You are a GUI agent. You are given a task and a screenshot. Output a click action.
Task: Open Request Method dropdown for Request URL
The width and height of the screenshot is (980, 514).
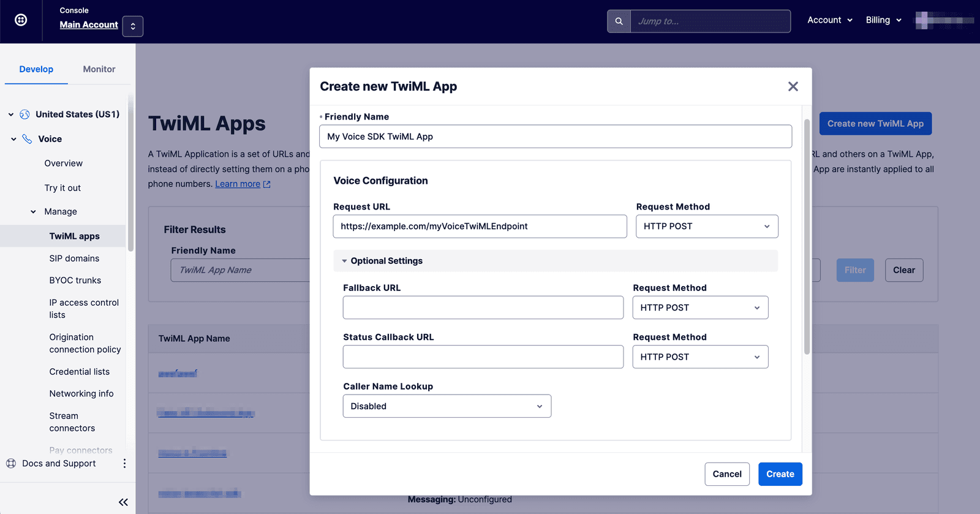coord(706,227)
